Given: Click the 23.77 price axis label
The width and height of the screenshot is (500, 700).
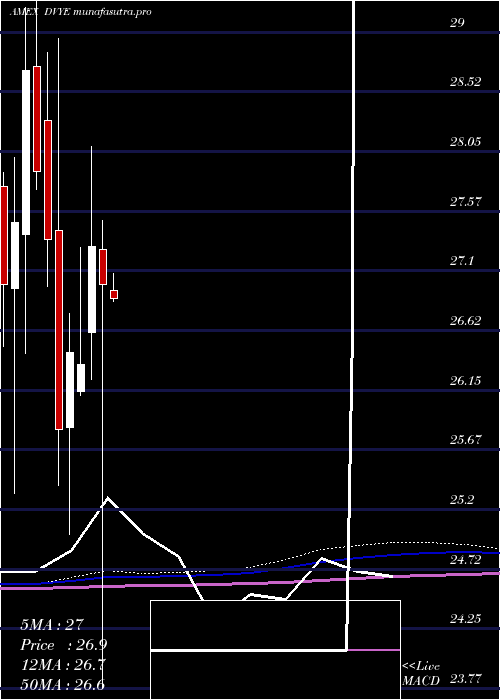Looking at the screenshot, I should coord(465,679).
